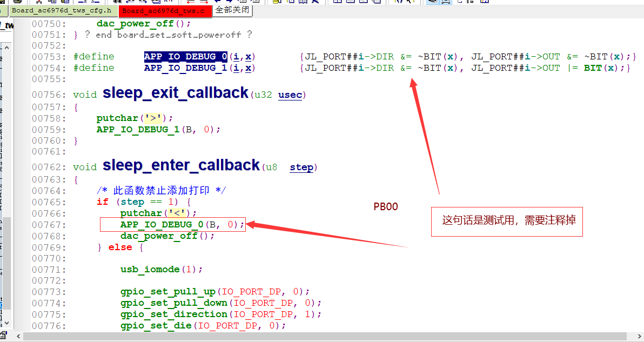Click the gpio_set_pull_up function call
This screenshot has height=342, width=644.
tap(168, 292)
